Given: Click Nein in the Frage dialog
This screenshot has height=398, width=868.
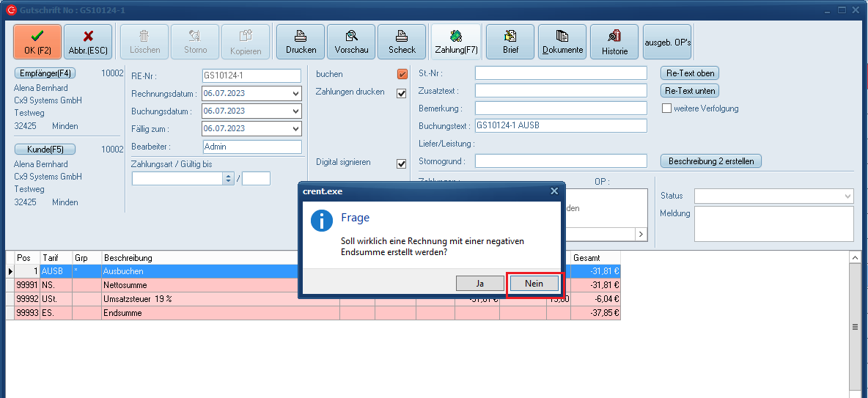Looking at the screenshot, I should [534, 283].
